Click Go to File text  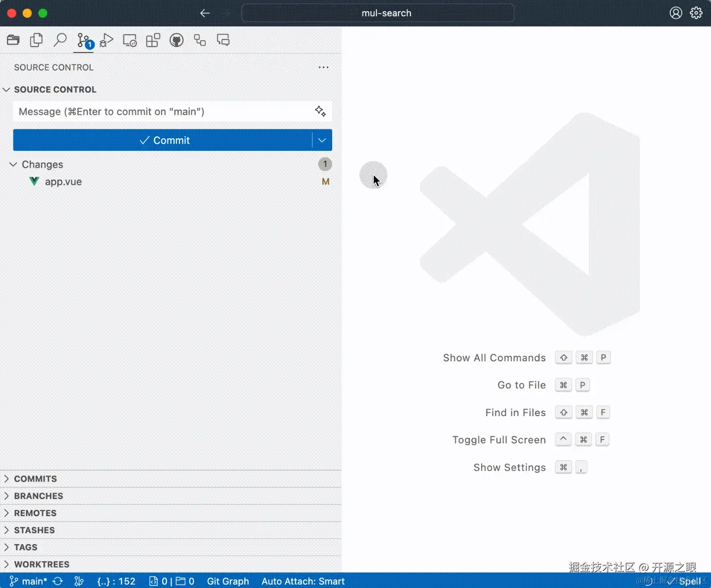522,385
